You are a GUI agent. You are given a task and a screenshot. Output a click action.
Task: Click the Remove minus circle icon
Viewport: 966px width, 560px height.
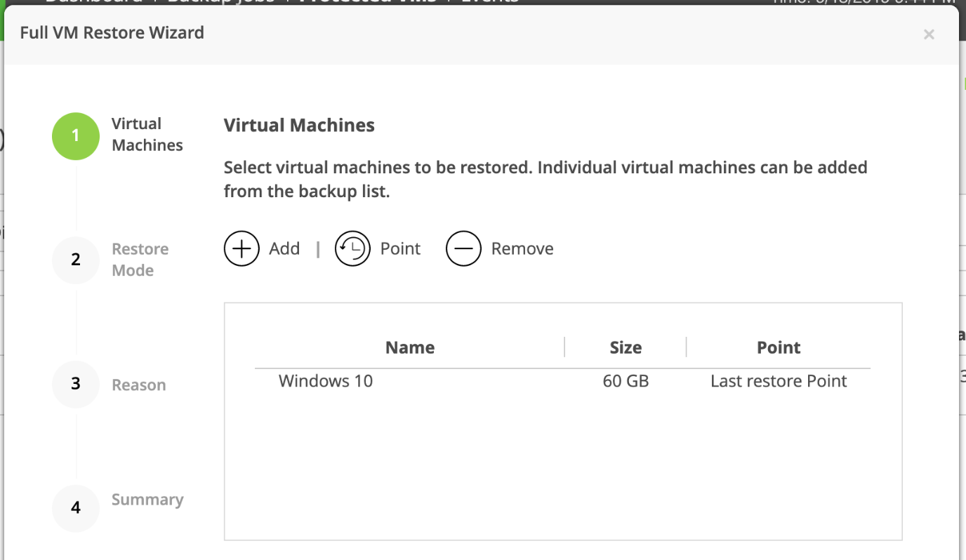pyautogui.click(x=463, y=248)
